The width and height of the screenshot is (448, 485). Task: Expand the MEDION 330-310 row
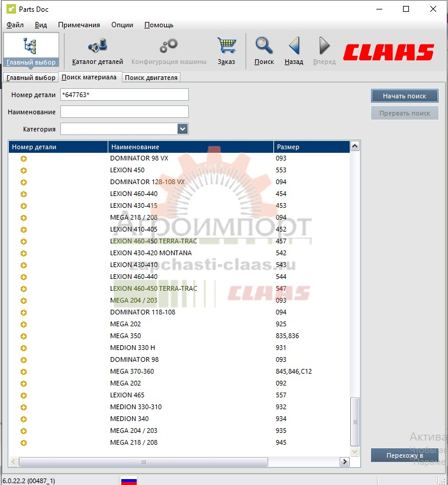pyautogui.click(x=24, y=407)
